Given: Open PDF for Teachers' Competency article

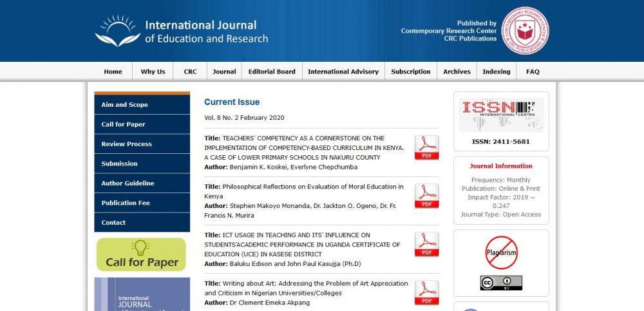Looking at the screenshot, I should [x=427, y=147].
